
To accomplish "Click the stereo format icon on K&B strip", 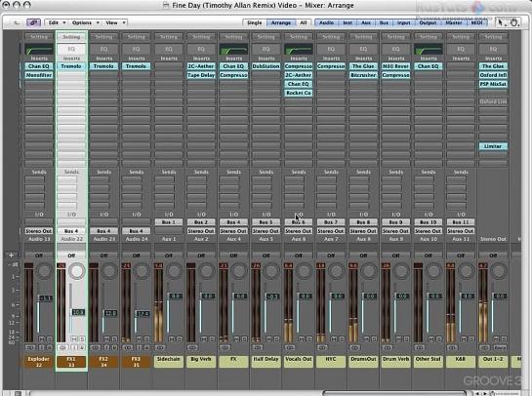I will (452, 347).
